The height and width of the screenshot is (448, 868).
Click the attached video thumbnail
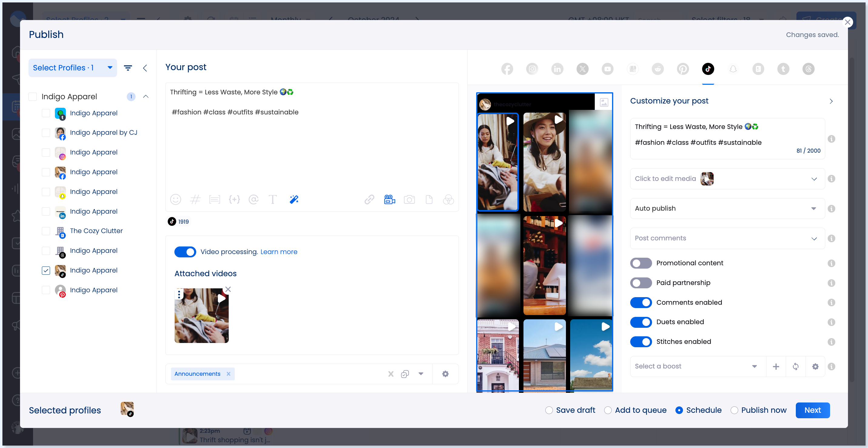pyautogui.click(x=201, y=316)
